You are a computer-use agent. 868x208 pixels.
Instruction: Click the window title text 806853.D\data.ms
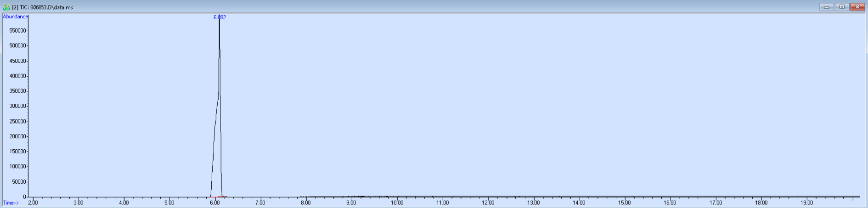click(51, 7)
